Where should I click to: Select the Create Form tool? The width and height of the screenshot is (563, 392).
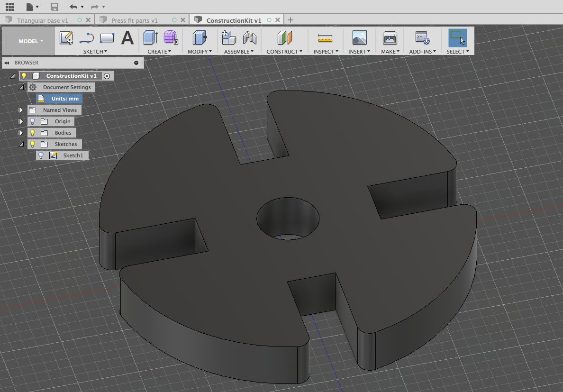171,37
